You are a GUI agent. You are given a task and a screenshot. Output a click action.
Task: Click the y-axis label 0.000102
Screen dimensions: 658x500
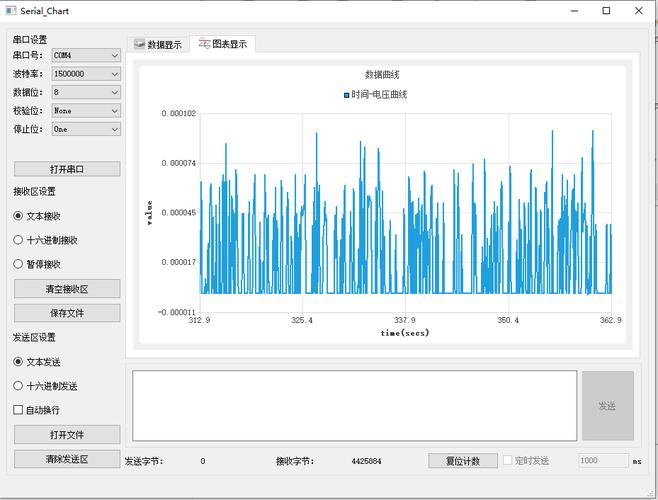[179, 113]
